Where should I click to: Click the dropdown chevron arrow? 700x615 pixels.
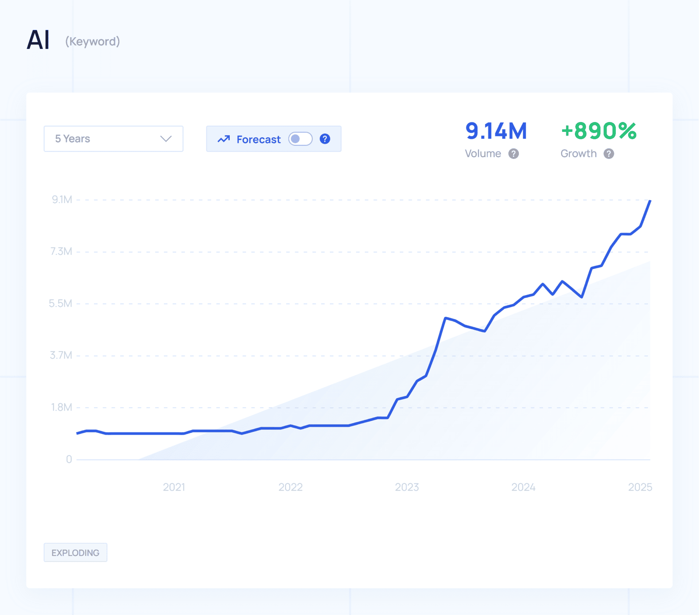pyautogui.click(x=166, y=139)
